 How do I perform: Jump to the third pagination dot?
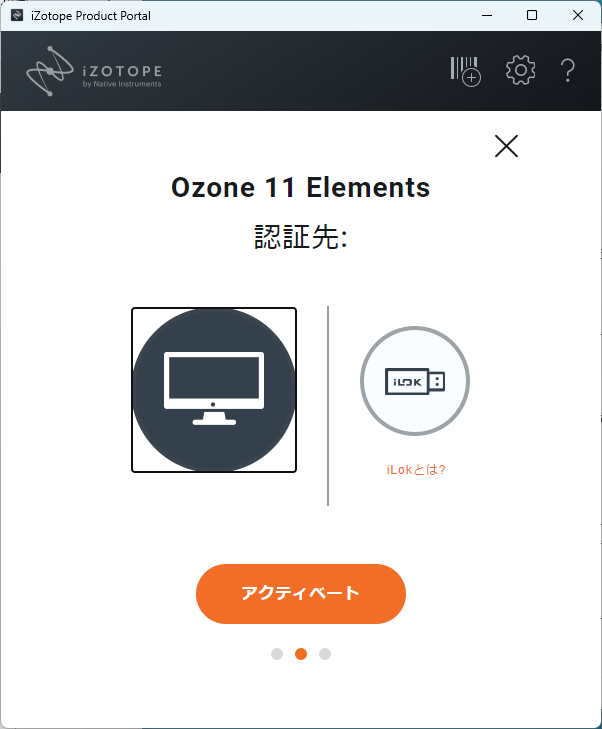325,654
